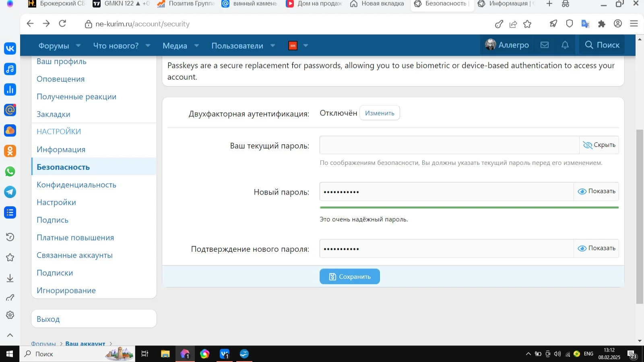
Task: Hide the current password with the eye toggle
Action: (x=599, y=145)
